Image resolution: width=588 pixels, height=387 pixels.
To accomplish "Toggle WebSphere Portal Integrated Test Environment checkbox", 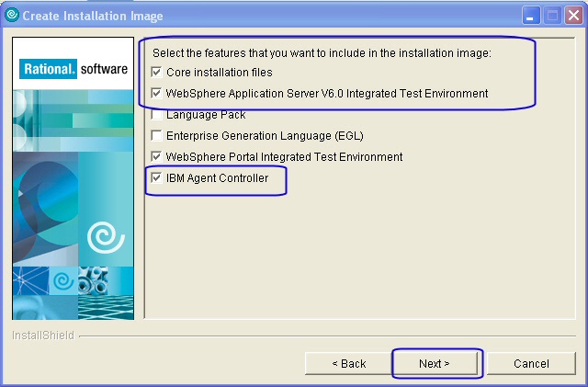I will pyautogui.click(x=156, y=156).
